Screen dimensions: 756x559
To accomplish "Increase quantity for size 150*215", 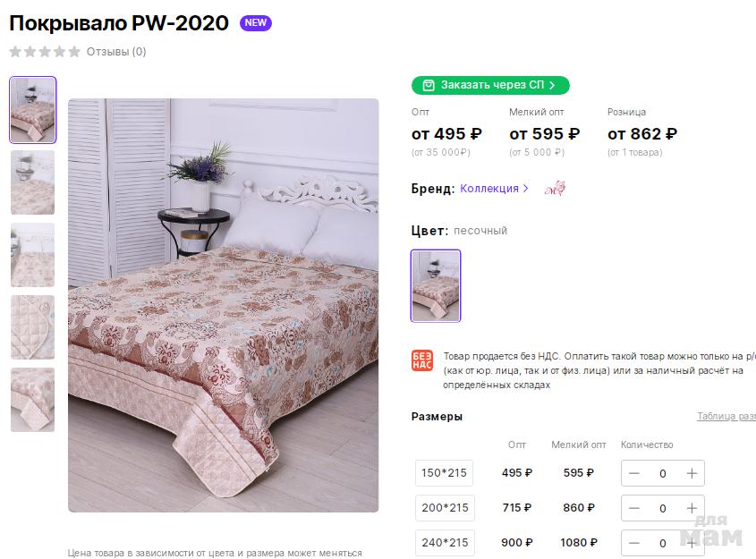I will pos(692,473).
